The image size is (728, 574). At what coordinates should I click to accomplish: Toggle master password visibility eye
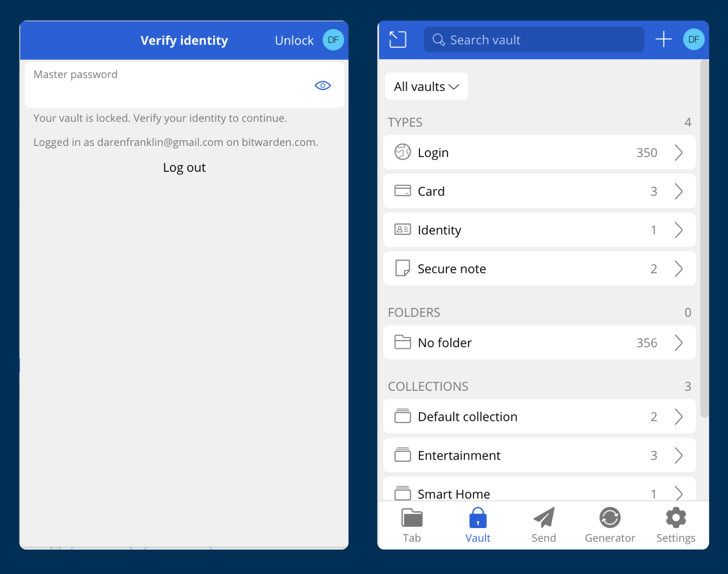click(323, 85)
